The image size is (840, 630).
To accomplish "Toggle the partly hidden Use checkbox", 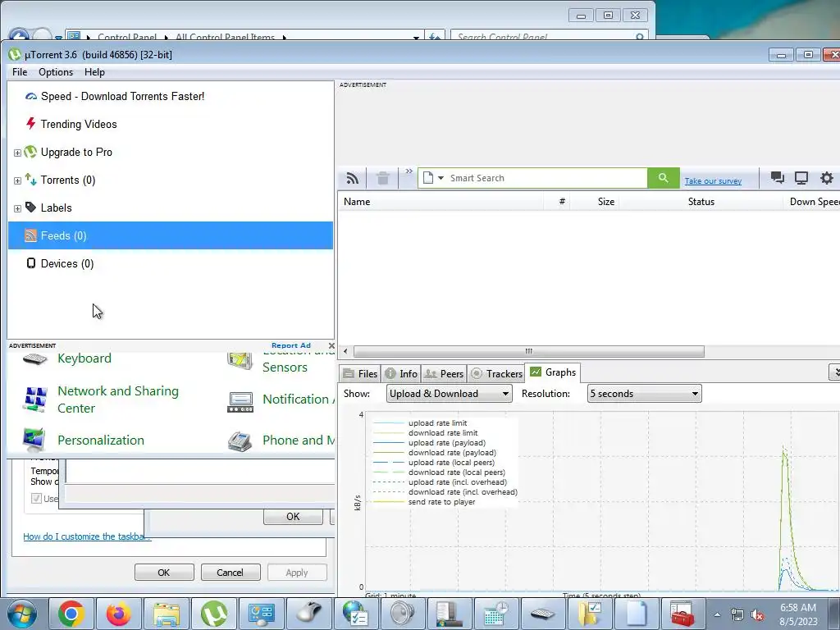I will coord(36,499).
